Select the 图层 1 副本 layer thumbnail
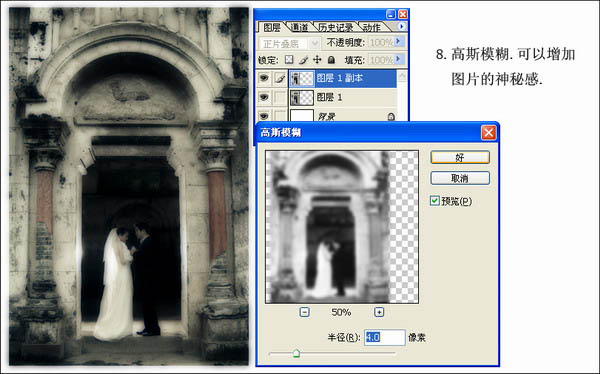 tap(302, 78)
